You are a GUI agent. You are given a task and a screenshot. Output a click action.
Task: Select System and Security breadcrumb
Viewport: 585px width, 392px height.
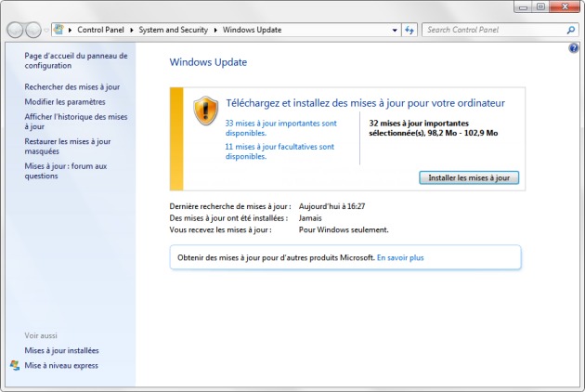(173, 30)
